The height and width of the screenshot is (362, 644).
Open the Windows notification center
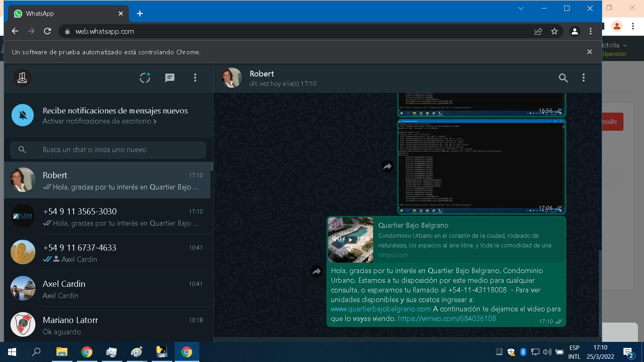[x=628, y=353]
